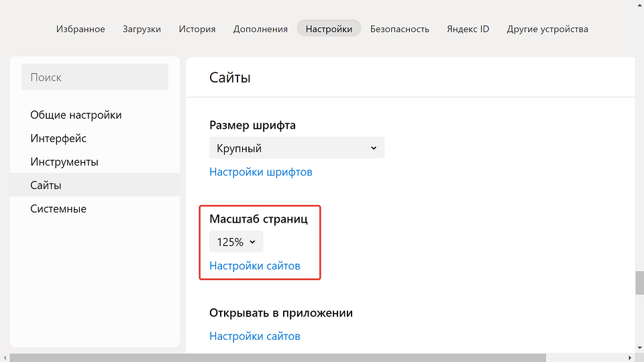Image resolution: width=644 pixels, height=362 pixels.
Task: Open the Настройки шрифтов link
Action: click(260, 172)
